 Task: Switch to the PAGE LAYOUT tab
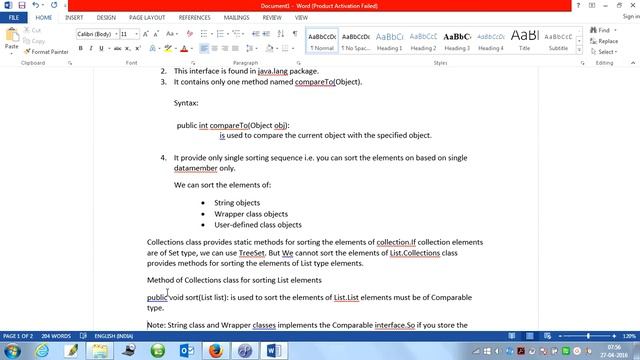(147, 18)
